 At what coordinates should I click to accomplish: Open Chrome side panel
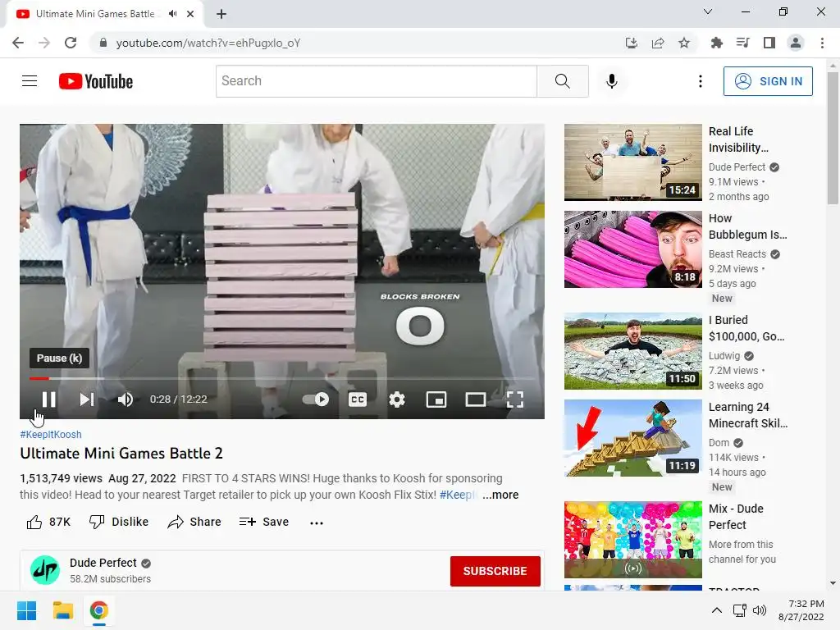[769, 43]
